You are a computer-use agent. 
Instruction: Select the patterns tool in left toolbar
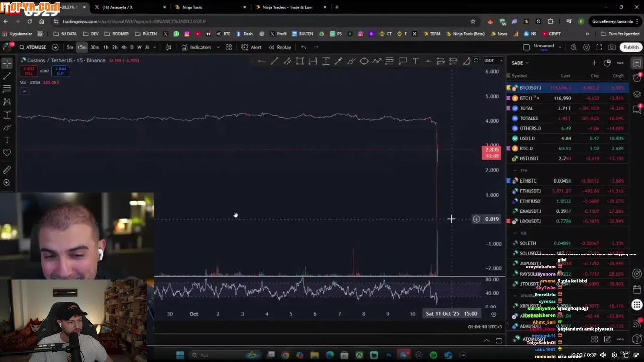[x=7, y=102]
